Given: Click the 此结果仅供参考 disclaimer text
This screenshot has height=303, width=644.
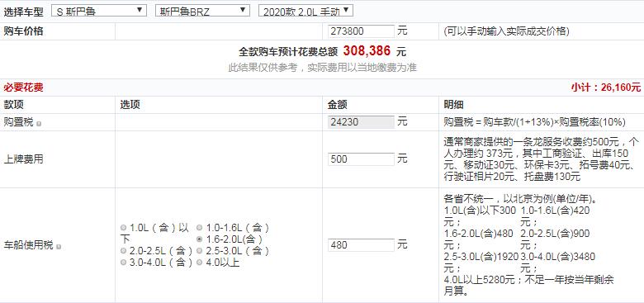Looking at the screenshot, I should [x=322, y=68].
